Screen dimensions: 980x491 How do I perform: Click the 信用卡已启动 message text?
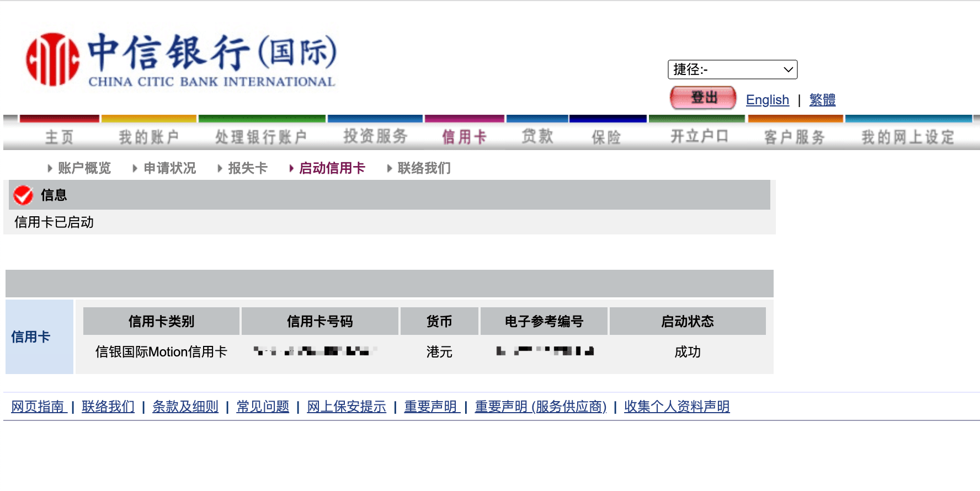54,222
